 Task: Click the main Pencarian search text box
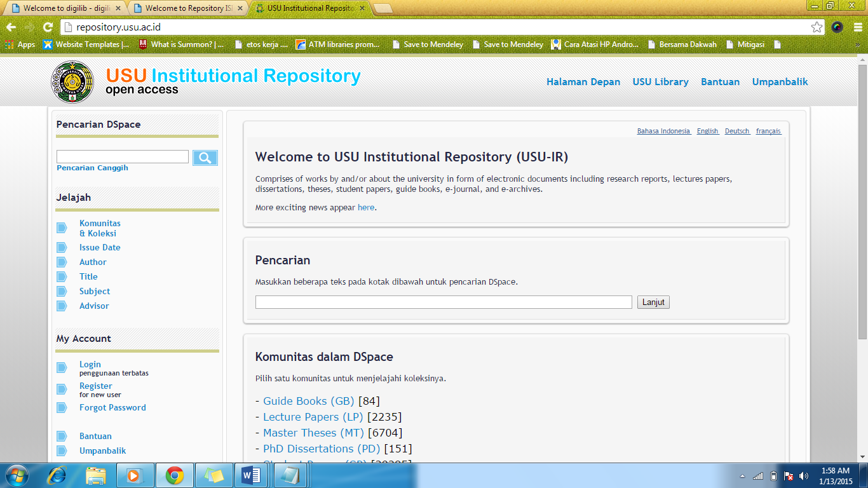(444, 302)
